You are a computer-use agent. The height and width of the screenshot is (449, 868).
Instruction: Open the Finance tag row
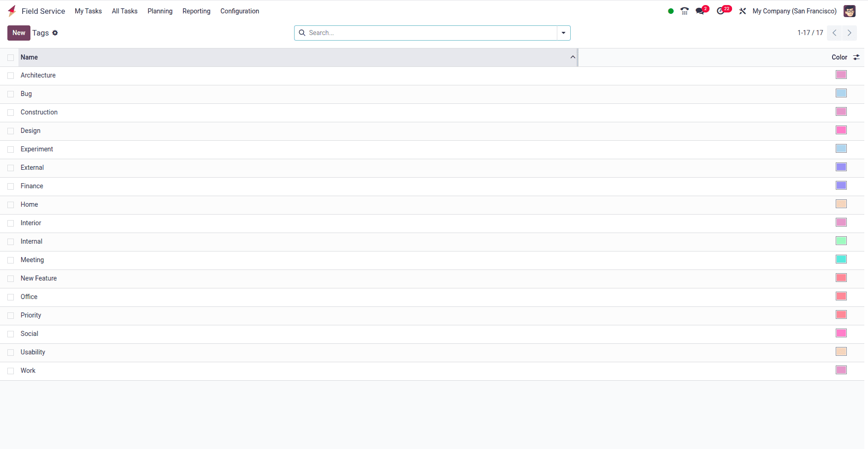(432, 186)
